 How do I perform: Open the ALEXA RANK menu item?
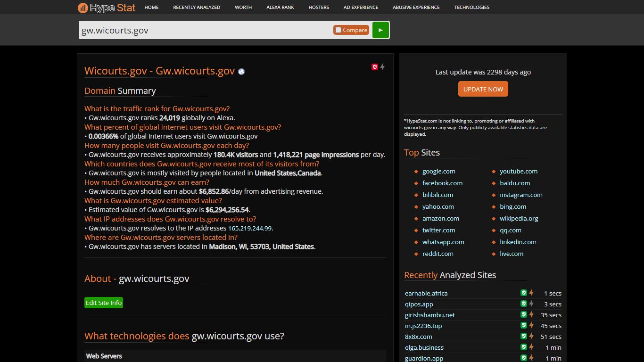click(x=280, y=7)
